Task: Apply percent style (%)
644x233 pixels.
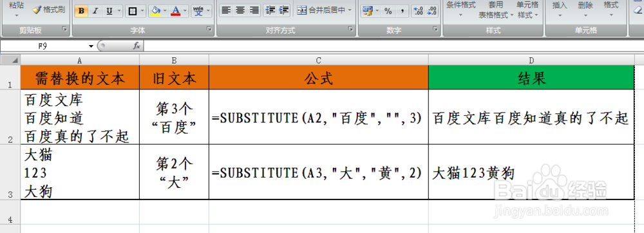Action: 388,11
